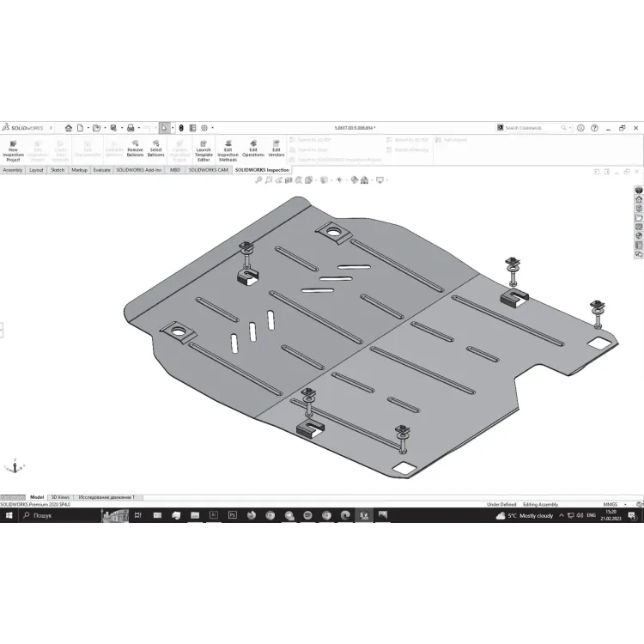Open the Options gear icon

204,128
